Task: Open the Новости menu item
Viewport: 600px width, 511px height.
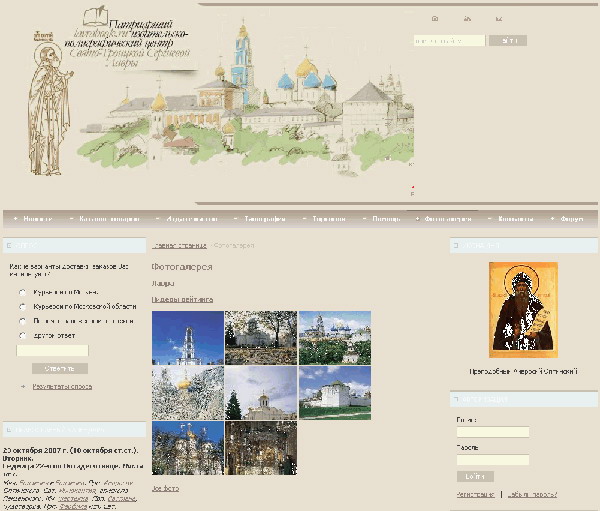Action: click(38, 219)
